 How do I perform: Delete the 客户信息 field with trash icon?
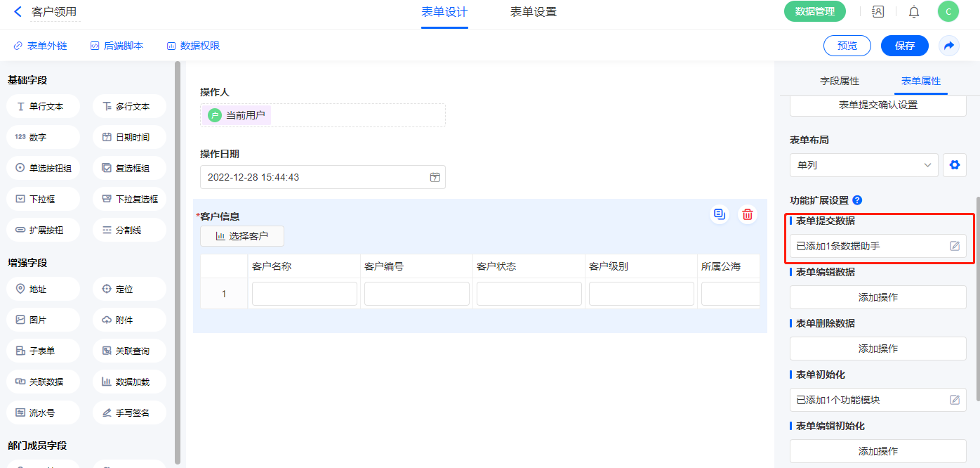click(x=748, y=215)
